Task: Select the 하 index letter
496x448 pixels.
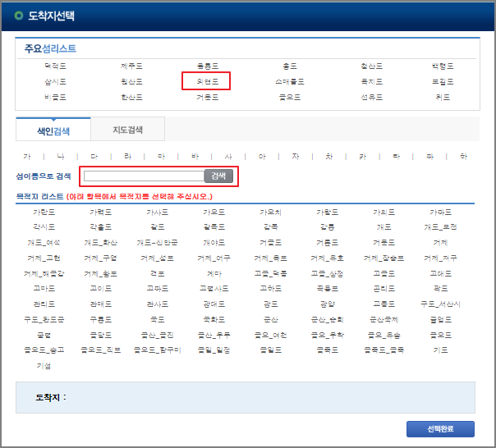Action: [463, 156]
